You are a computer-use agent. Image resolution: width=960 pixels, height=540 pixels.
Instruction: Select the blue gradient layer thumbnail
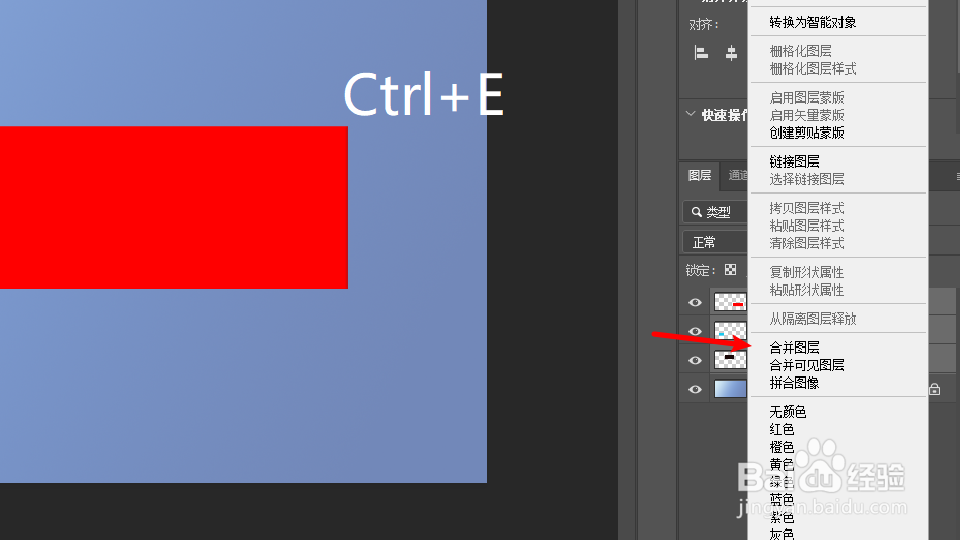[730, 389]
